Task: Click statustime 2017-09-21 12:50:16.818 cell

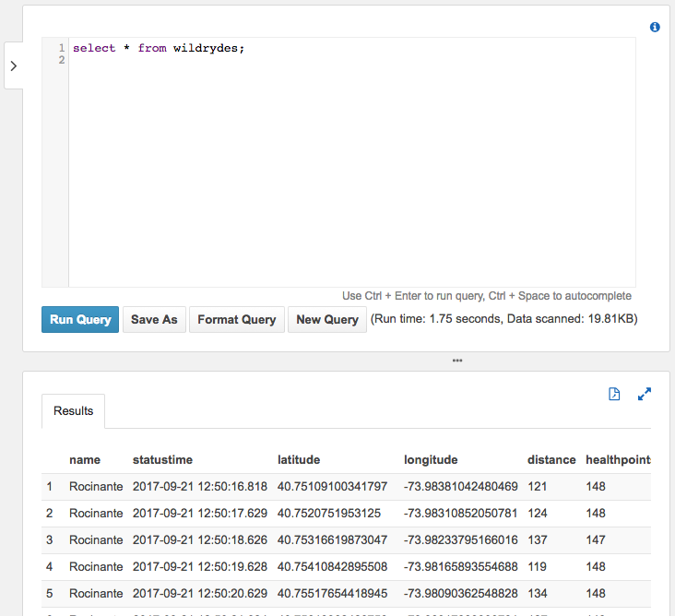Action: (200, 486)
